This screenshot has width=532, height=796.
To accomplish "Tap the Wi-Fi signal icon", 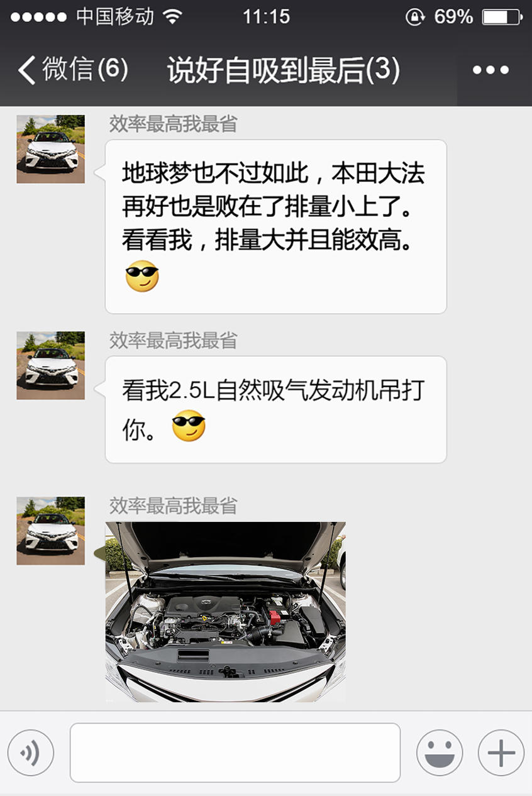I will point(172,16).
